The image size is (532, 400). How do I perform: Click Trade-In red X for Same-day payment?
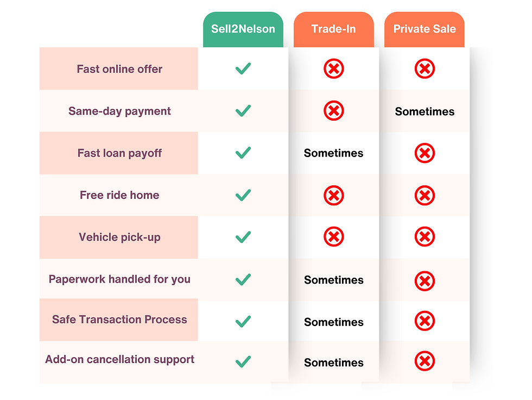(x=334, y=111)
